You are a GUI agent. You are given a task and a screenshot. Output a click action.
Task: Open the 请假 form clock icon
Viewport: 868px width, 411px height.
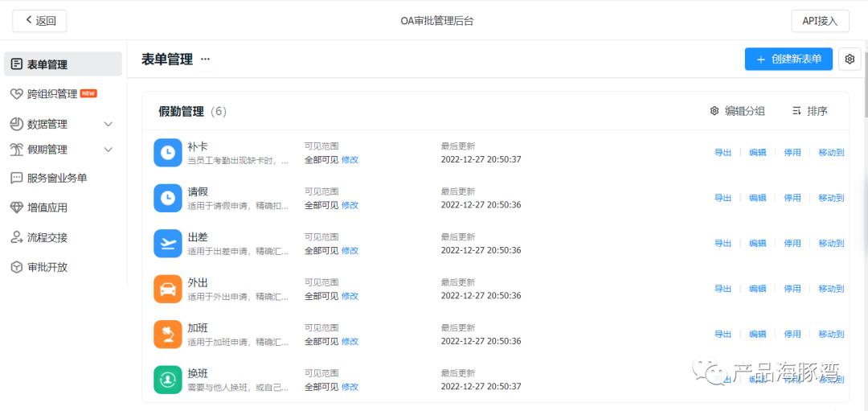click(x=168, y=198)
